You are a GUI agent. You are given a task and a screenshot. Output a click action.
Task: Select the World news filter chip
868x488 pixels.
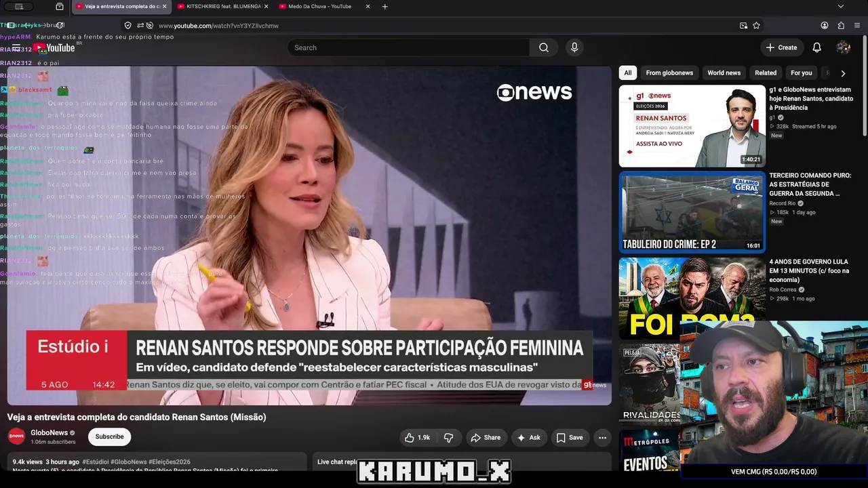tap(724, 73)
